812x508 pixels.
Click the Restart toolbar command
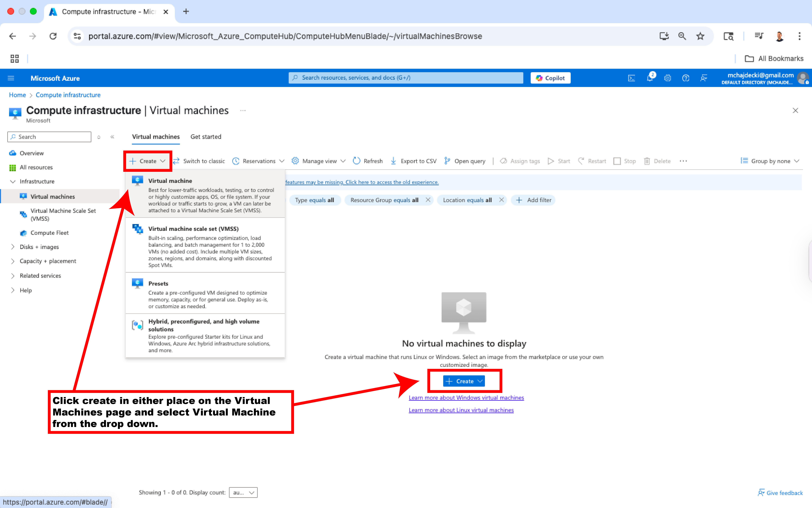[x=592, y=161]
